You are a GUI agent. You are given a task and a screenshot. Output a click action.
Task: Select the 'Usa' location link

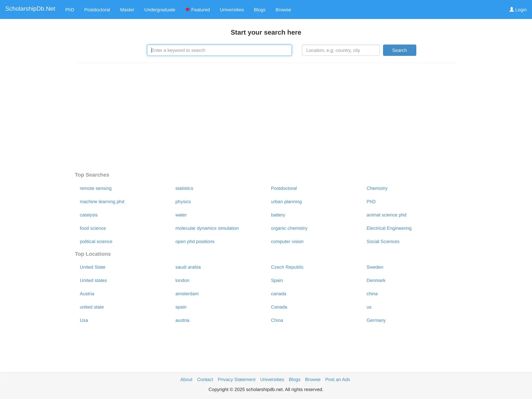point(84,320)
